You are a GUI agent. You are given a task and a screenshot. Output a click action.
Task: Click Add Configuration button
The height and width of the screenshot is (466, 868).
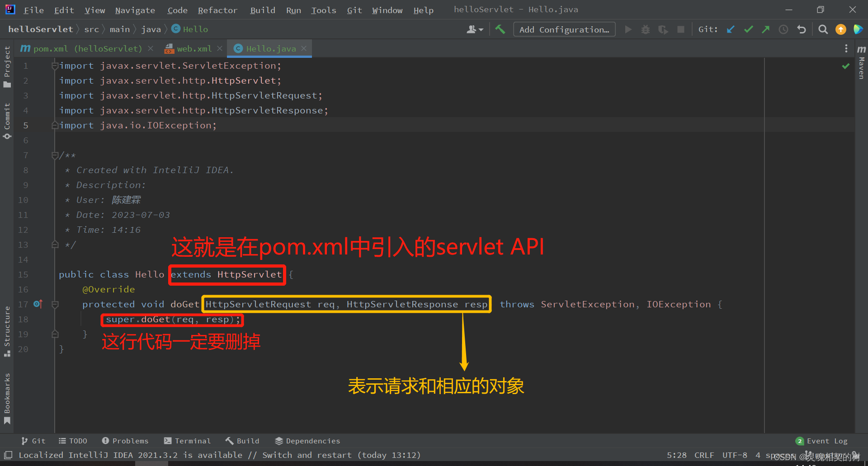564,29
